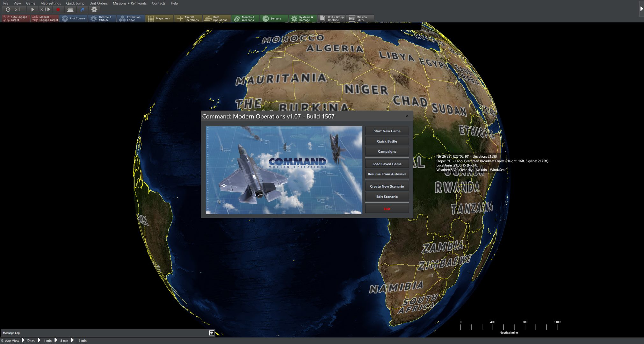Open Unit / Group Doctrine
The width and height of the screenshot is (644, 344).
point(331,18)
